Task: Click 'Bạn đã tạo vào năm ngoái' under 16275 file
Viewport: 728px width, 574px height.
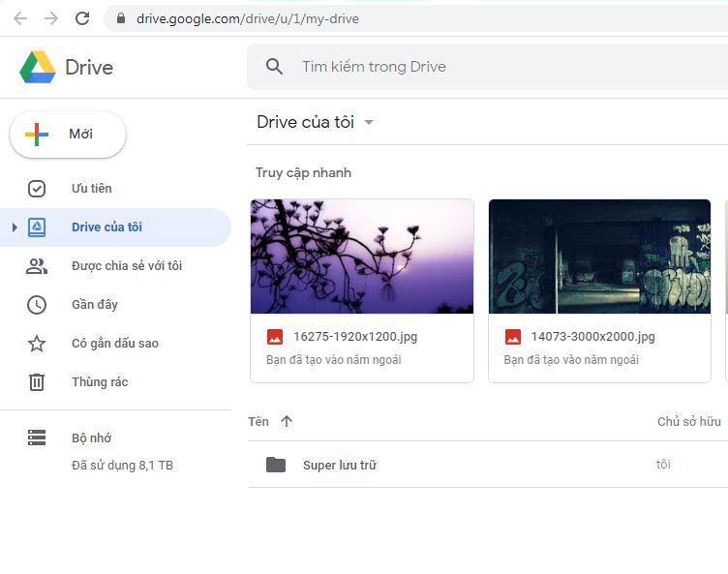Action: 334,360
